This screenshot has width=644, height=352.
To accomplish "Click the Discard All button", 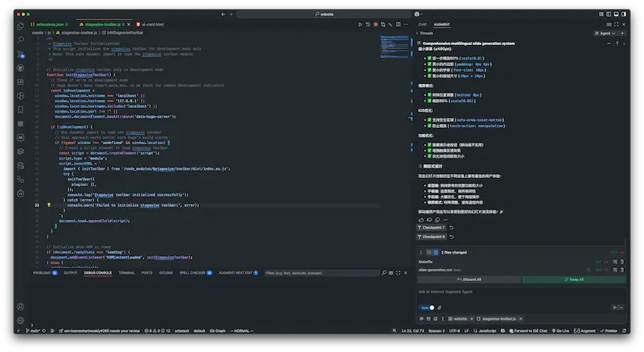I will (469, 280).
